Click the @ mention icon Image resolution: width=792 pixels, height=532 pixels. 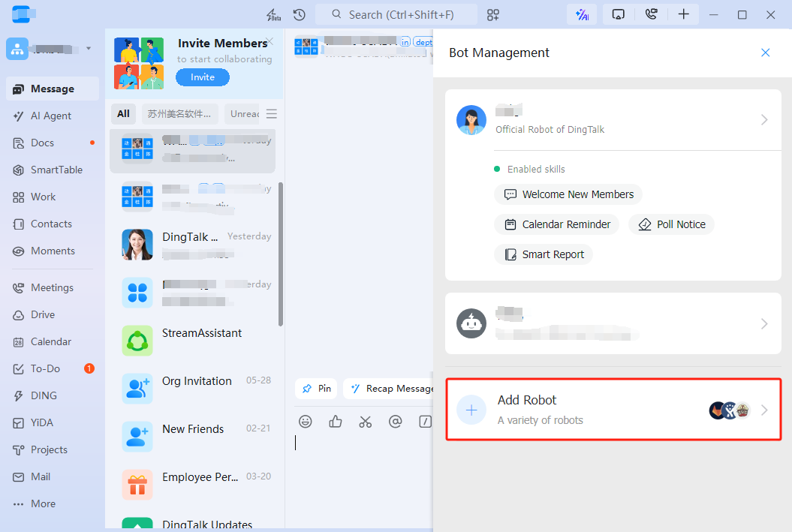pos(396,422)
